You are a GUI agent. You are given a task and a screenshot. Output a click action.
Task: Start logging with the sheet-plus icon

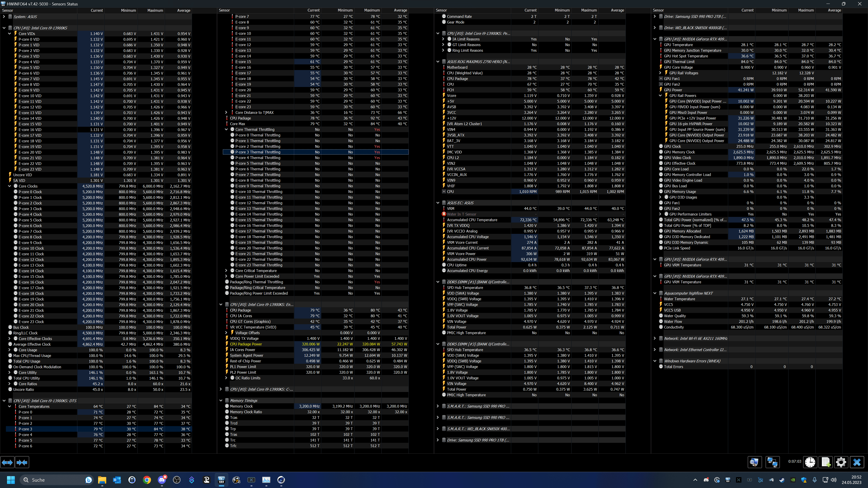coord(826,462)
